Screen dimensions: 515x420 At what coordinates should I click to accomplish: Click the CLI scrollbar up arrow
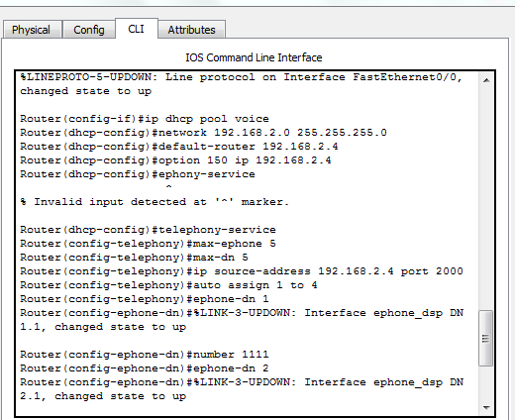click(486, 80)
